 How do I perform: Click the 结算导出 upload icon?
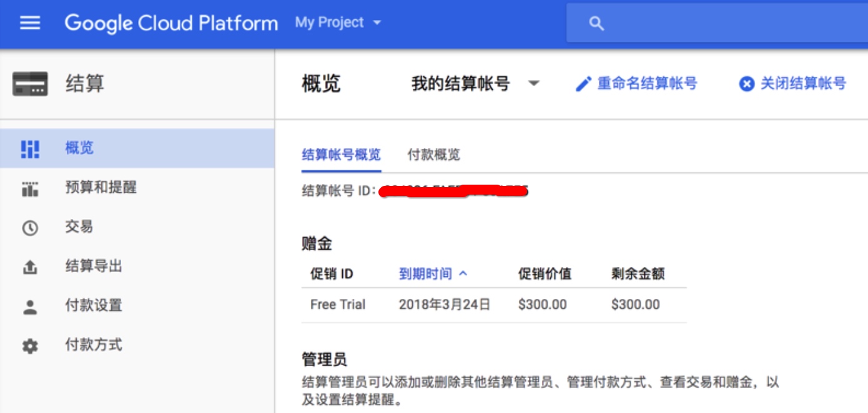[x=30, y=267]
